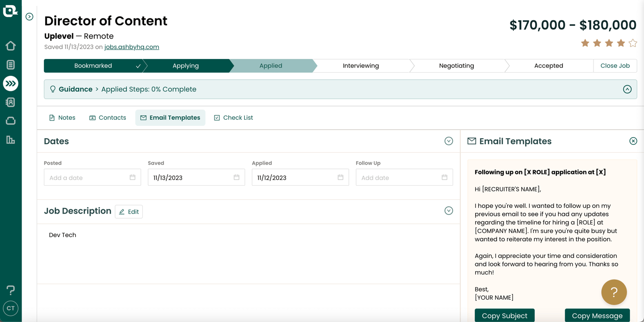This screenshot has height=322, width=644.
Task: Close the Email Templates panel
Action: point(633,141)
